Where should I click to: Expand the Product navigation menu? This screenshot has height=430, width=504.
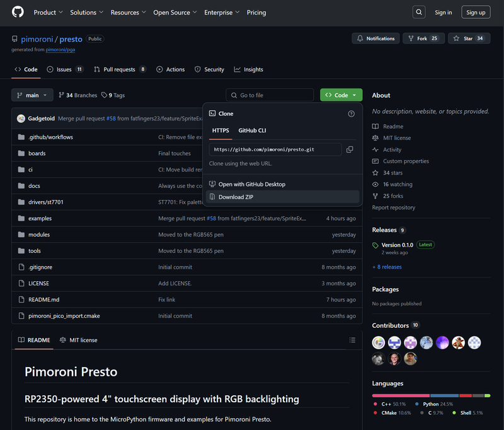coord(48,13)
